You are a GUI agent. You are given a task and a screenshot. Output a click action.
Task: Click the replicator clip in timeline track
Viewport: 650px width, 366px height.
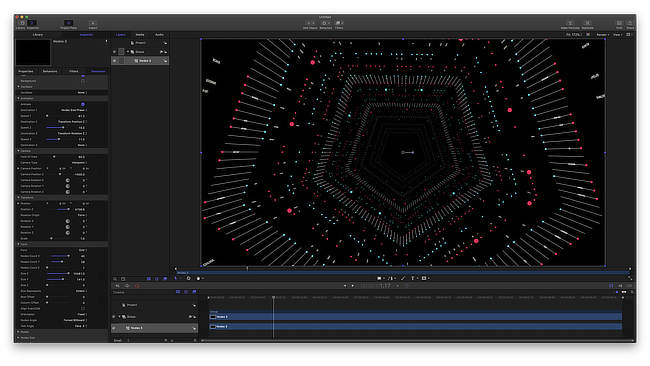[x=415, y=327]
